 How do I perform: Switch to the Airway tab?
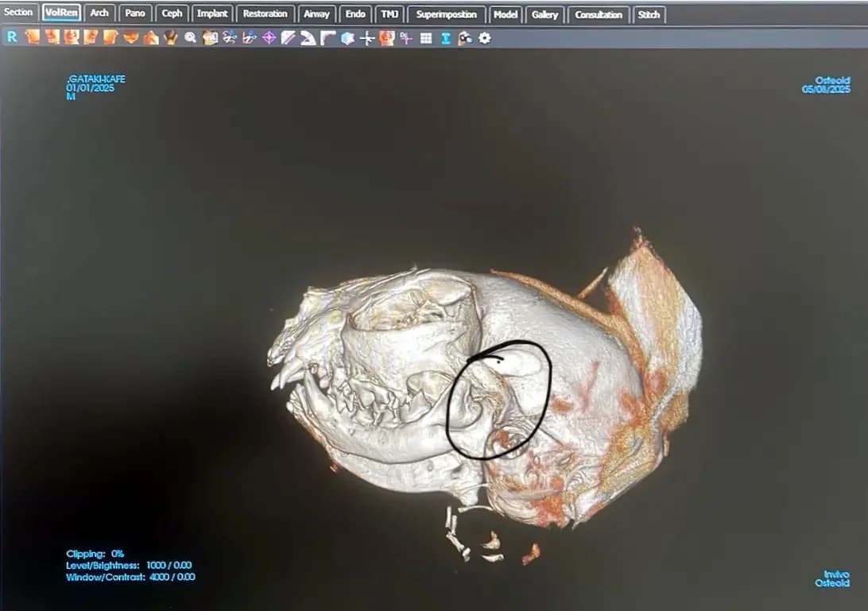tap(316, 14)
